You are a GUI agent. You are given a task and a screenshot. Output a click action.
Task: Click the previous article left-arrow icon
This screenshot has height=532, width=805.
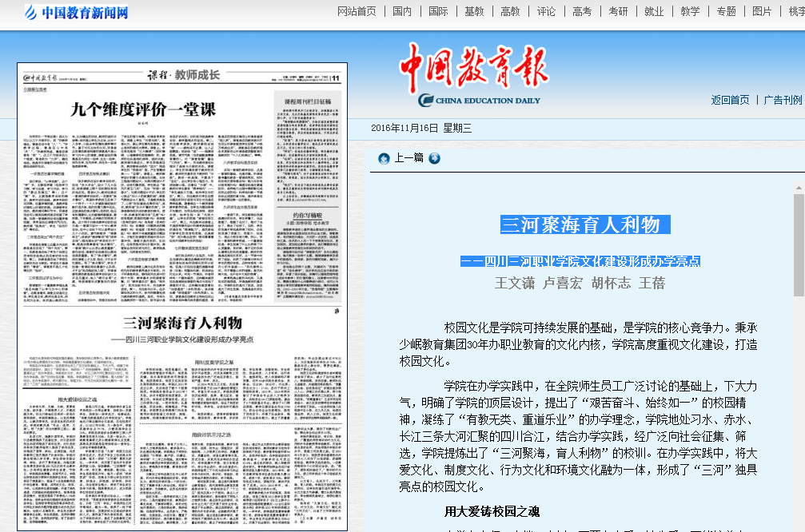coord(384,158)
